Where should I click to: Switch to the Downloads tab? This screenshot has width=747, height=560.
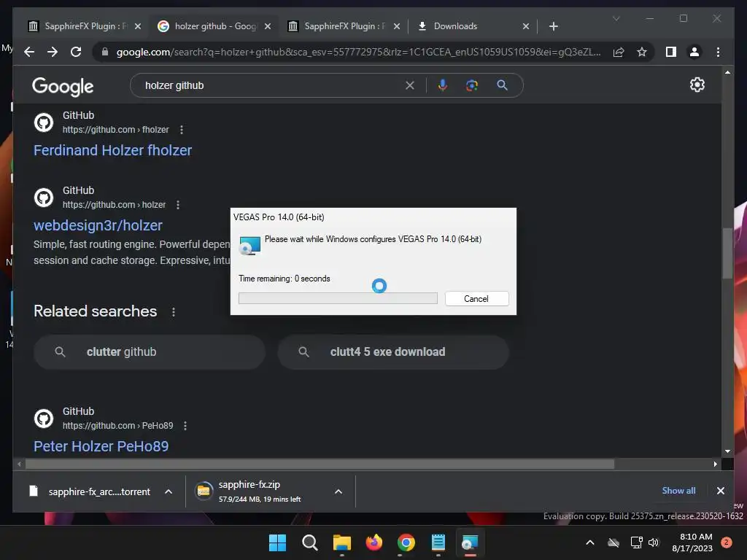[473, 26]
